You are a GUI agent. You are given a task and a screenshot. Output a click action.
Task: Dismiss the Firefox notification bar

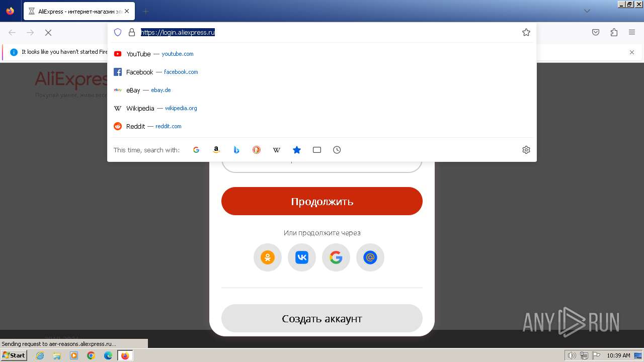[632, 52]
